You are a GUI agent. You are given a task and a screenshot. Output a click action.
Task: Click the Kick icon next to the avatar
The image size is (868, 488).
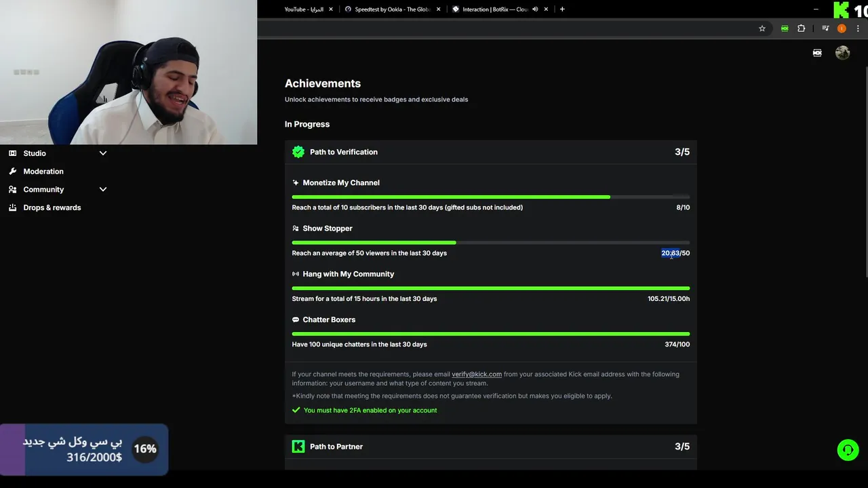pos(817,53)
